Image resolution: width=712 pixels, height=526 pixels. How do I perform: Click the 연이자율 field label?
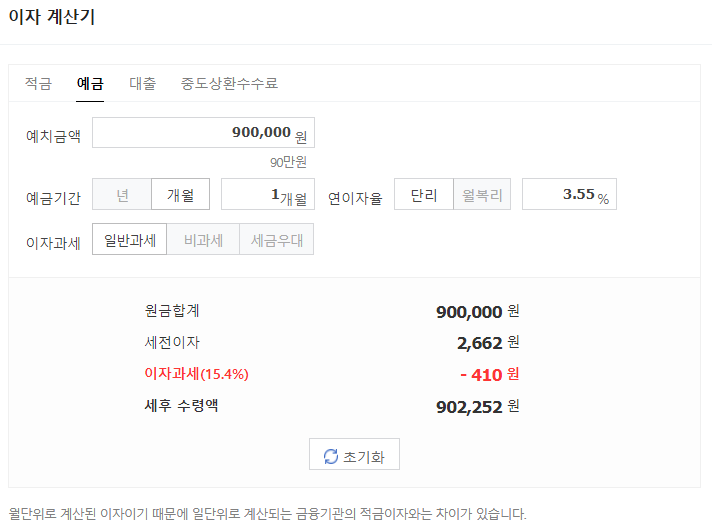coord(355,198)
